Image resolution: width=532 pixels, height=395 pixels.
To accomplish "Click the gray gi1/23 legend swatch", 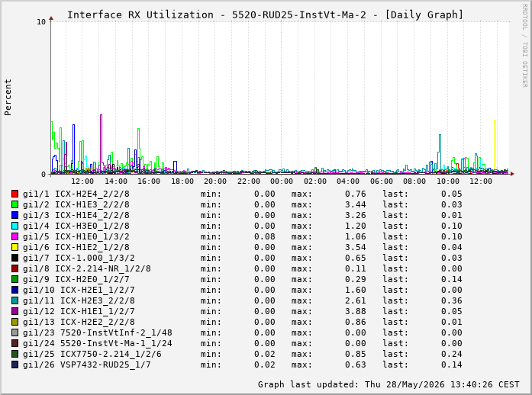I will point(15,332).
